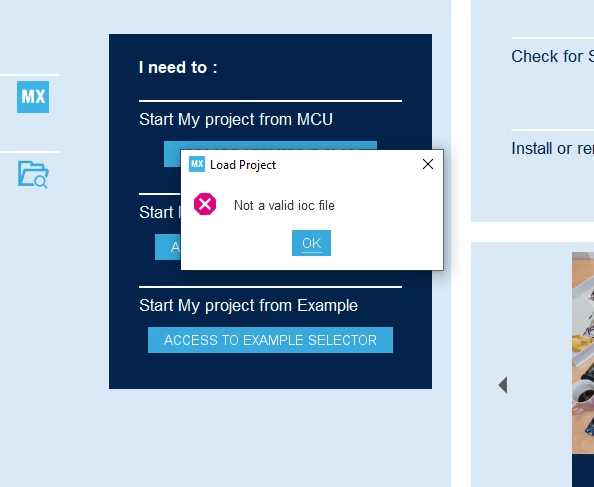The height and width of the screenshot is (487, 594).
Task: Click ACCESS TO EXAMPLE SELECTOR button
Action: coord(270,340)
